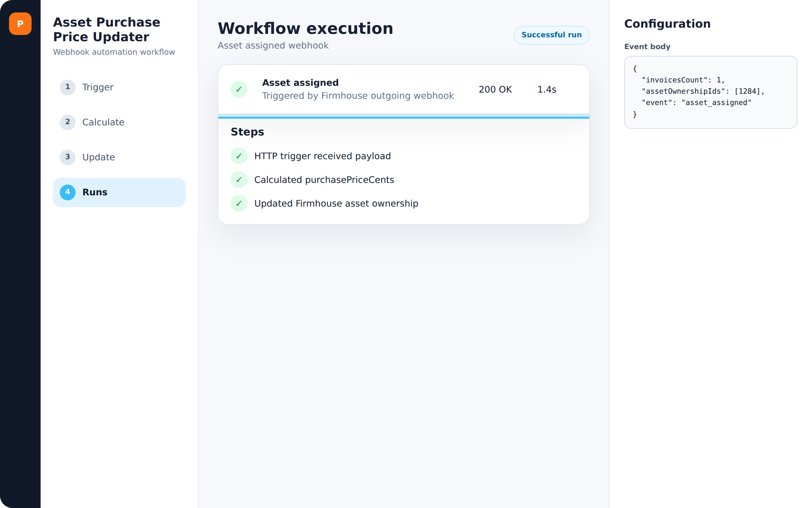Click the Event body label
This screenshot has height=508, width=812.
pos(647,47)
